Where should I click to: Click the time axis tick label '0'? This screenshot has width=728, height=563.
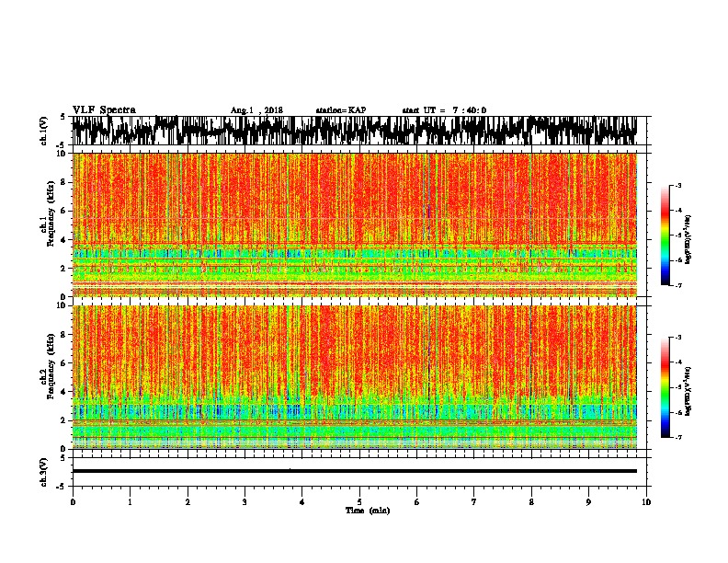tap(73, 502)
